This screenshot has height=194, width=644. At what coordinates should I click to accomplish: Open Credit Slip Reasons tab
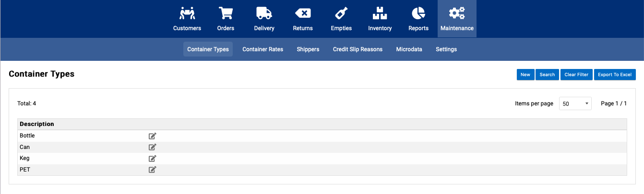point(358,49)
